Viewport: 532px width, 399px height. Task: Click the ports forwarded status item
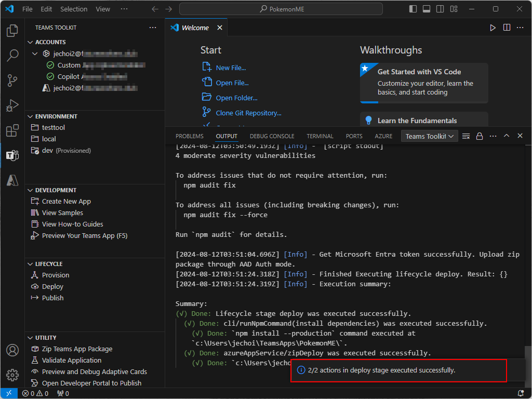click(x=63, y=393)
